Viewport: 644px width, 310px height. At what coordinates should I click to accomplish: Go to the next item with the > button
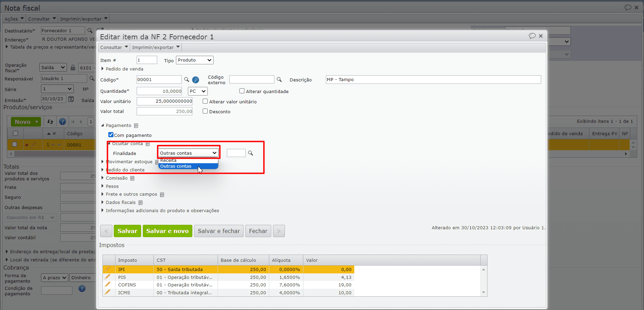(279, 231)
